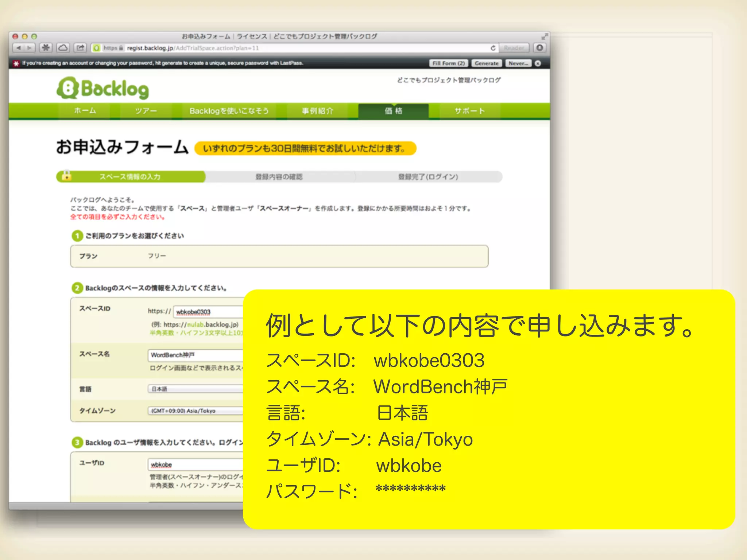Reload the page with the refresh icon
The height and width of the screenshot is (560, 747).
[493, 48]
